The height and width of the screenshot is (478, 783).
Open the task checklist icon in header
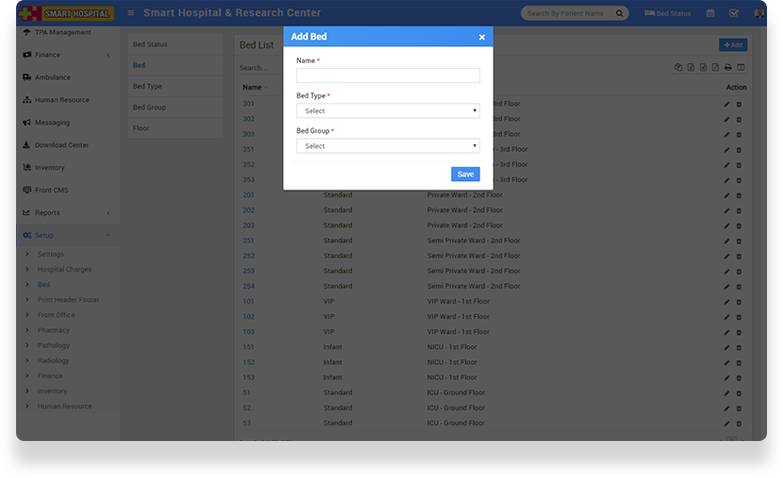tap(734, 14)
